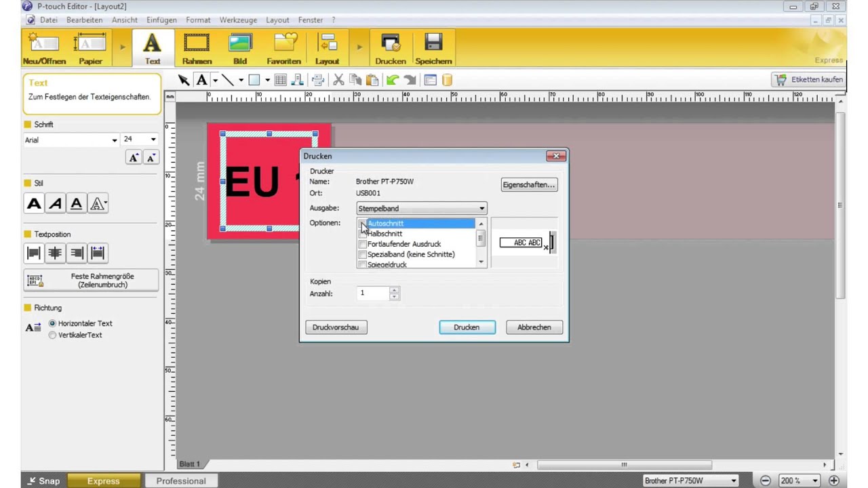
Task: Click the Drucken button in the dialog
Action: pos(467,327)
